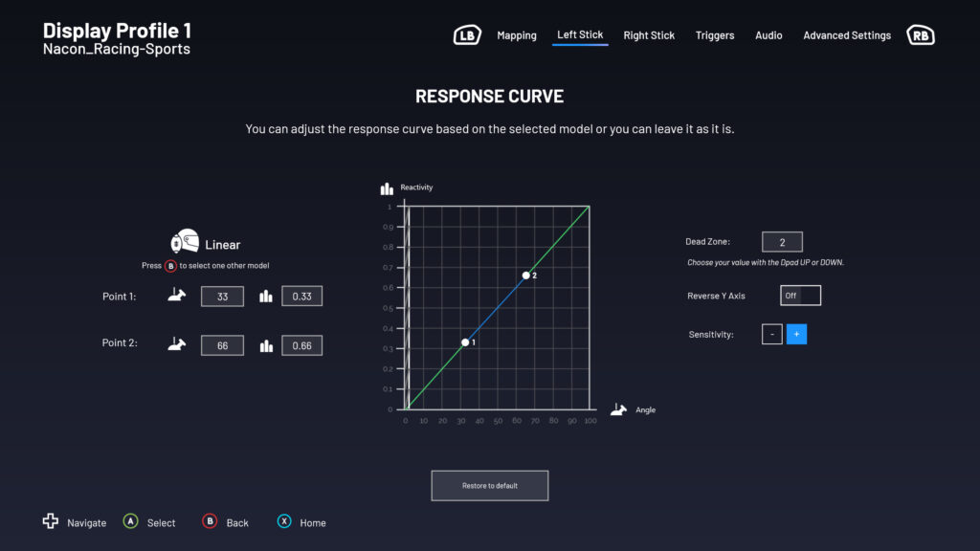Select the Dead Zone value field
This screenshot has height=551, width=980.
pos(782,242)
